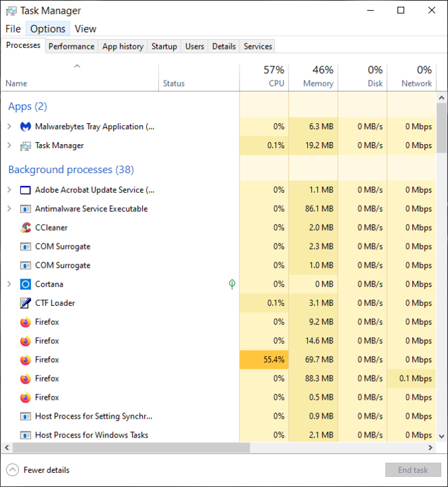Screen dimensions: 448x487
Task: Switch to the Performance tab
Action: (x=72, y=47)
